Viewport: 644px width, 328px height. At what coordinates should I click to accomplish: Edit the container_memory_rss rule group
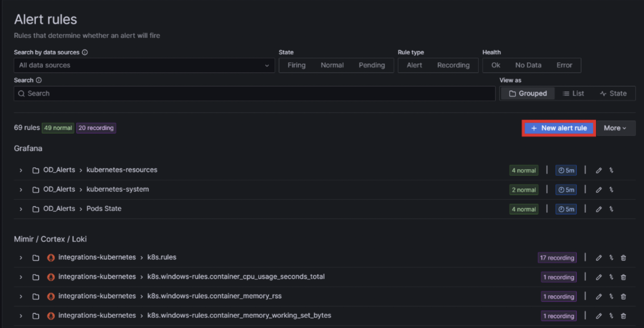pos(599,297)
